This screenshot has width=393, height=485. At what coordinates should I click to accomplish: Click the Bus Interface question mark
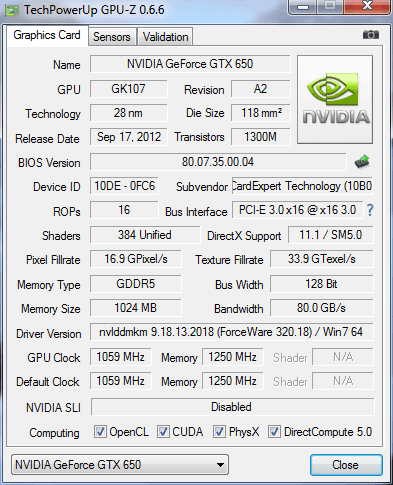tap(370, 210)
